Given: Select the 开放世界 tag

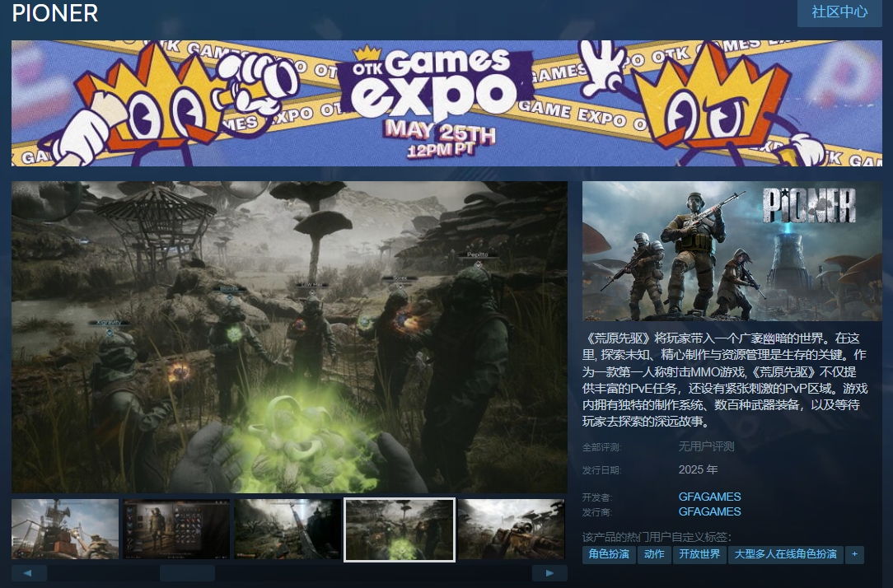Looking at the screenshot, I should (699, 554).
